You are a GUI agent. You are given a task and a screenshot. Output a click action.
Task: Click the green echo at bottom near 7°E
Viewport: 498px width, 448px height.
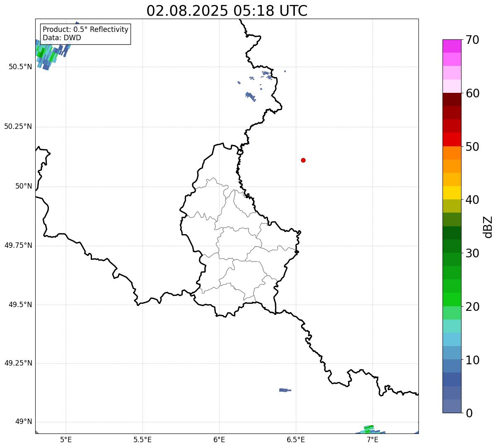[370, 429]
